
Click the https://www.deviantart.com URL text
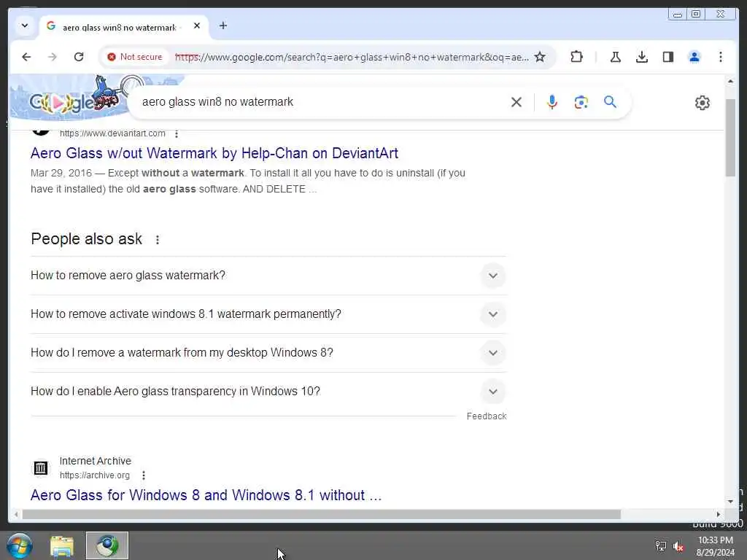112,134
